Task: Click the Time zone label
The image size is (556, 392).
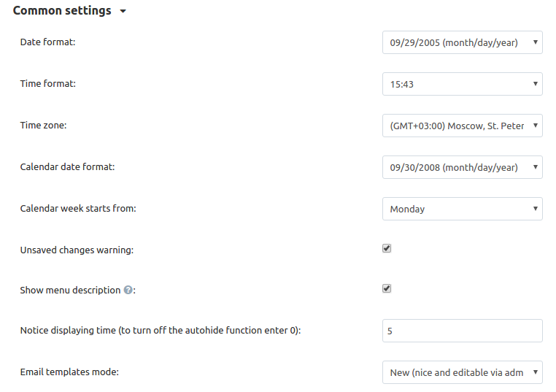Action: pos(43,126)
